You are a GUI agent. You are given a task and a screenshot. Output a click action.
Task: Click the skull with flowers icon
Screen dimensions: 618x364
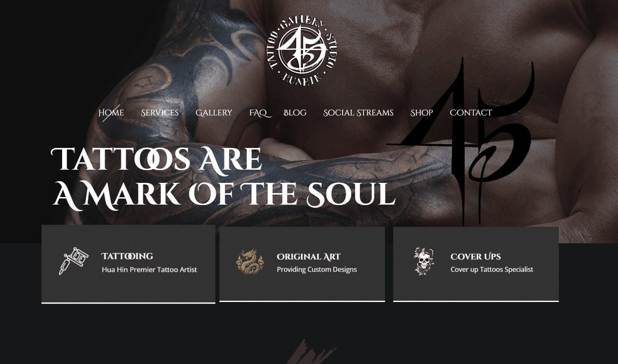pos(424,261)
